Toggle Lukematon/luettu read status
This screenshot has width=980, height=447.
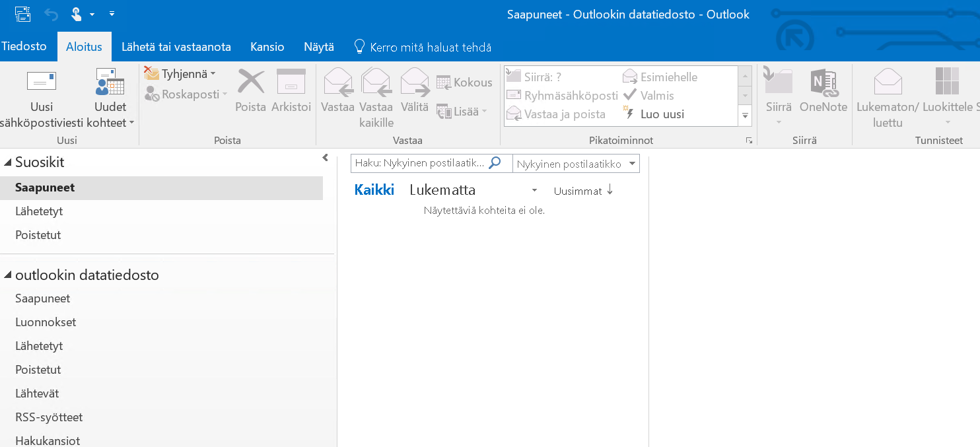click(888, 98)
